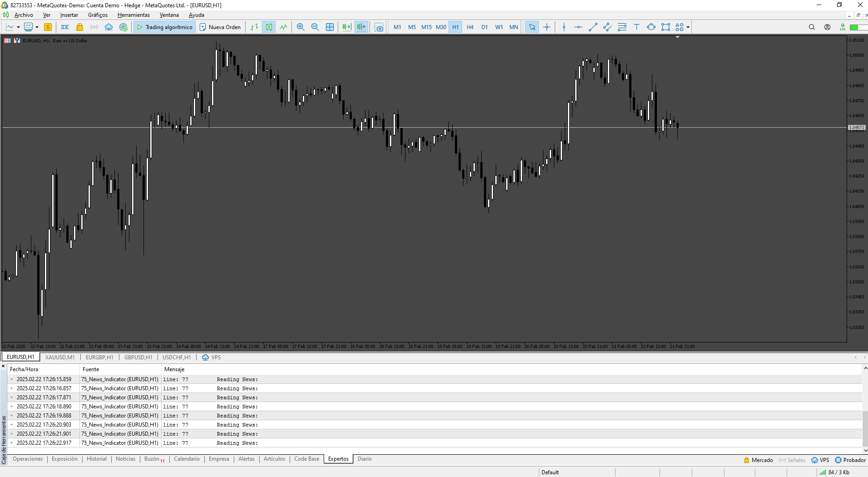Close the toolbox panel with X
The width and height of the screenshot is (868, 477).
3,366
